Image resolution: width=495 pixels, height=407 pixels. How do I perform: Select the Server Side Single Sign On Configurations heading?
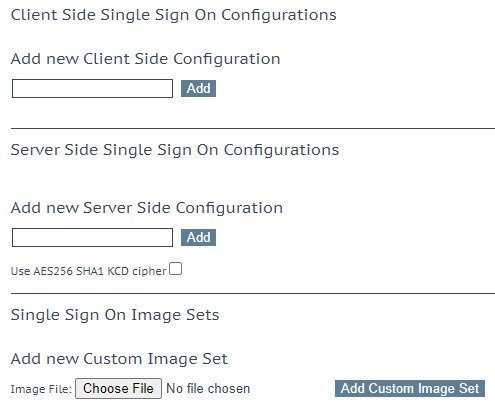(175, 150)
